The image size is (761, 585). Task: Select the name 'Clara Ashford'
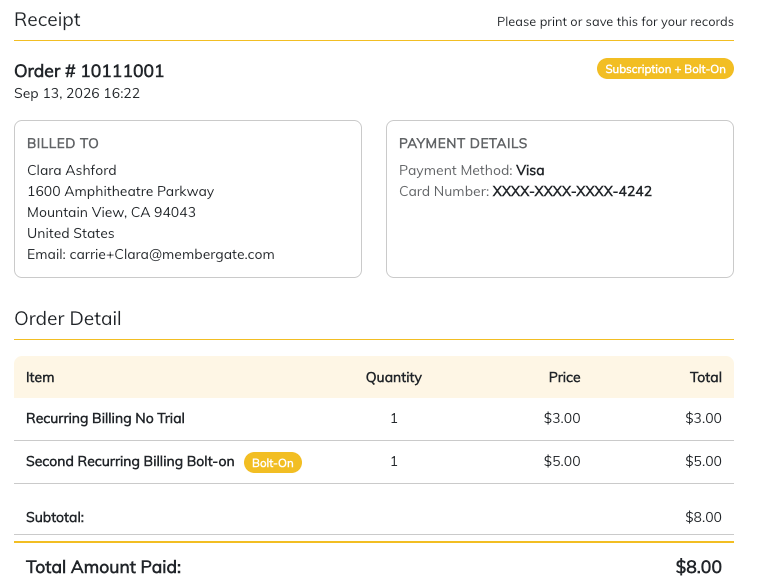coord(72,170)
